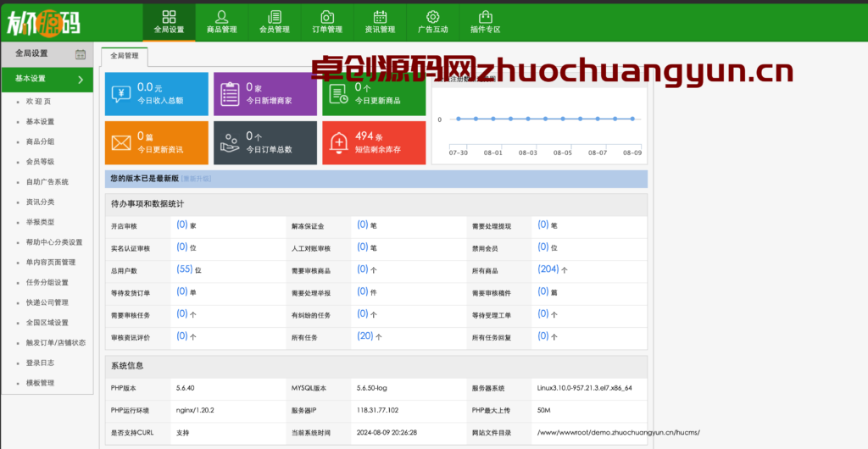Click the 等待发货订单 count link
The image size is (868, 449).
(x=182, y=291)
